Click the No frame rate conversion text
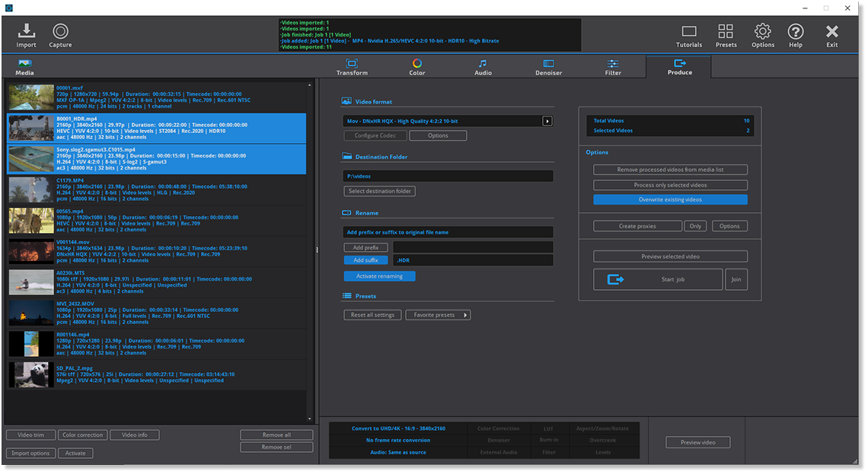Viewport: 868px width, 474px height. 398,441
